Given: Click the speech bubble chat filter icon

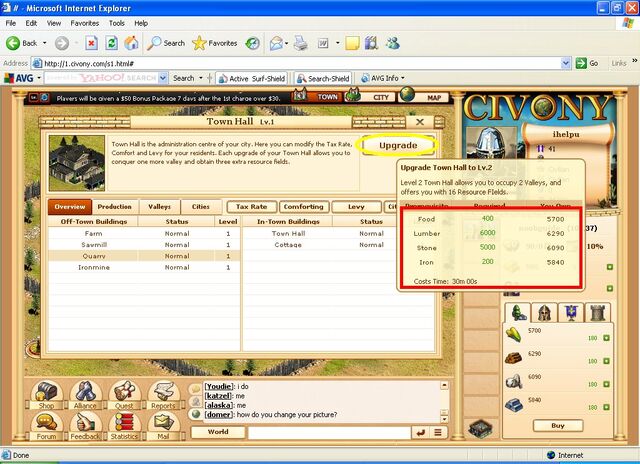Looking at the screenshot, I should click(x=196, y=389).
